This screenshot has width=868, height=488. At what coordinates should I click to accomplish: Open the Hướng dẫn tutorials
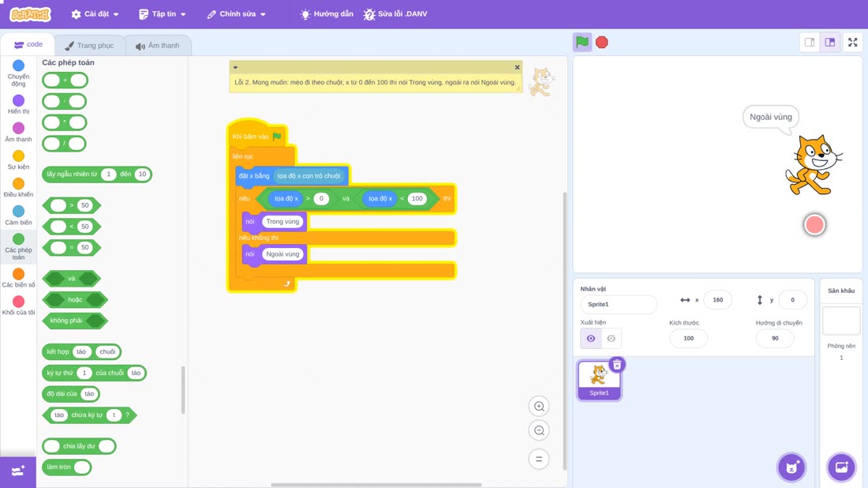[327, 14]
